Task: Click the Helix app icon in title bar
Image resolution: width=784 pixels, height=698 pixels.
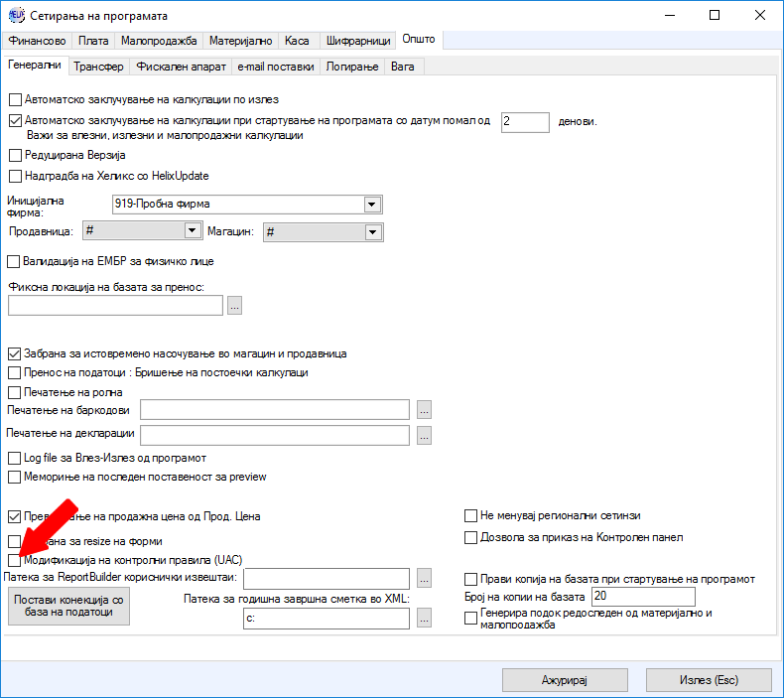Action: (17, 16)
